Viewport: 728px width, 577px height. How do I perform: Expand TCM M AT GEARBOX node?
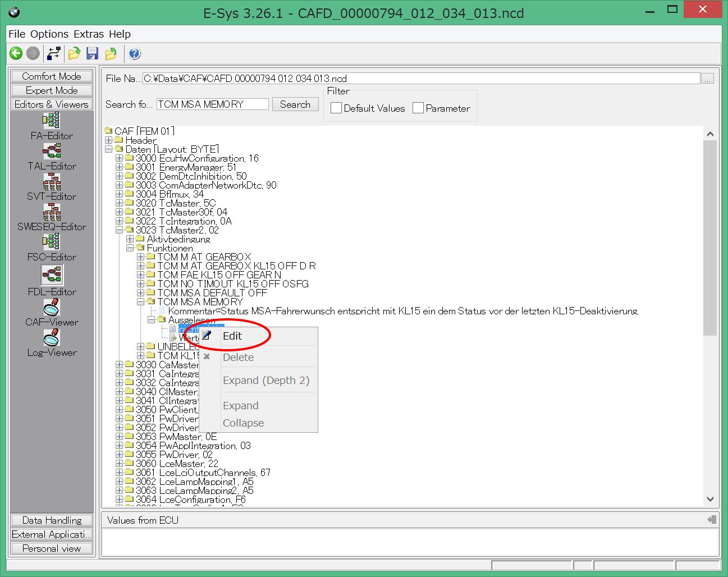tap(140, 257)
